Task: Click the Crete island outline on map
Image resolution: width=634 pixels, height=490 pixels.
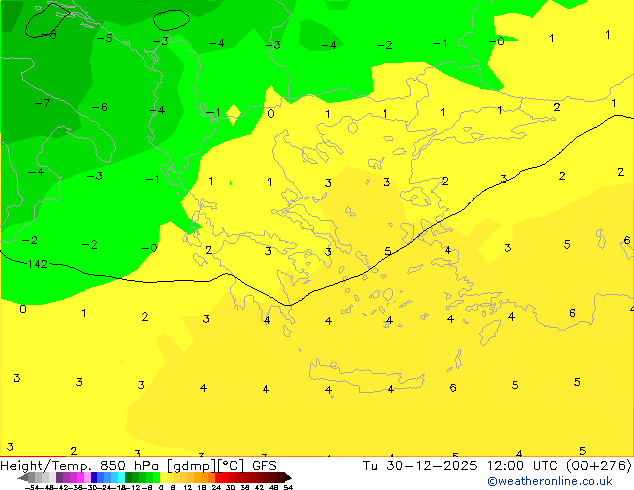Action: click(366, 377)
